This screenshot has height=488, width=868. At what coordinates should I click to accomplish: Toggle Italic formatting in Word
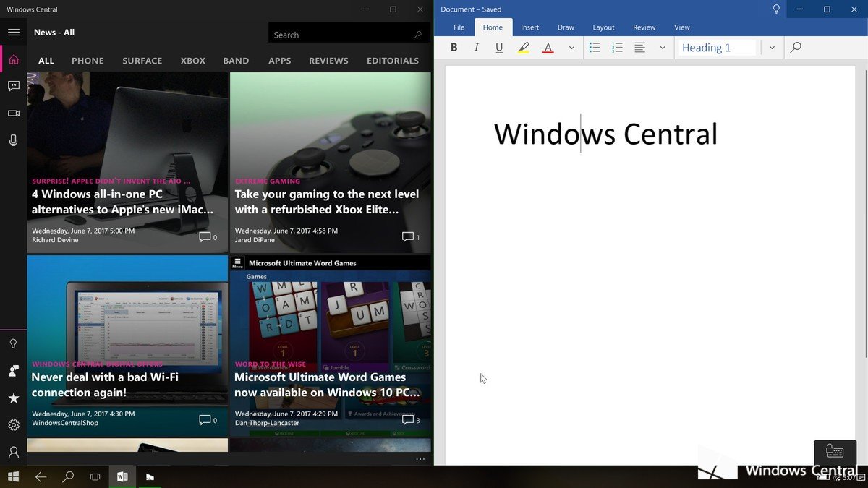(x=476, y=48)
